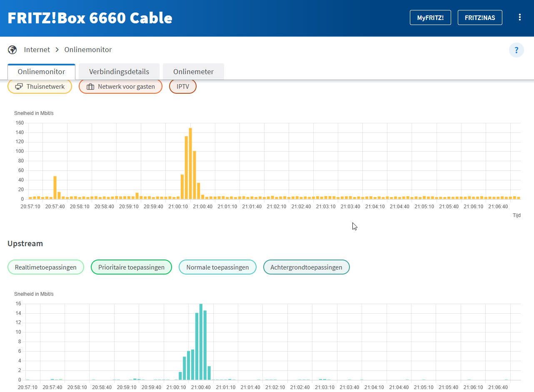Switch to the Verbindingsdetails tab

pyautogui.click(x=119, y=72)
